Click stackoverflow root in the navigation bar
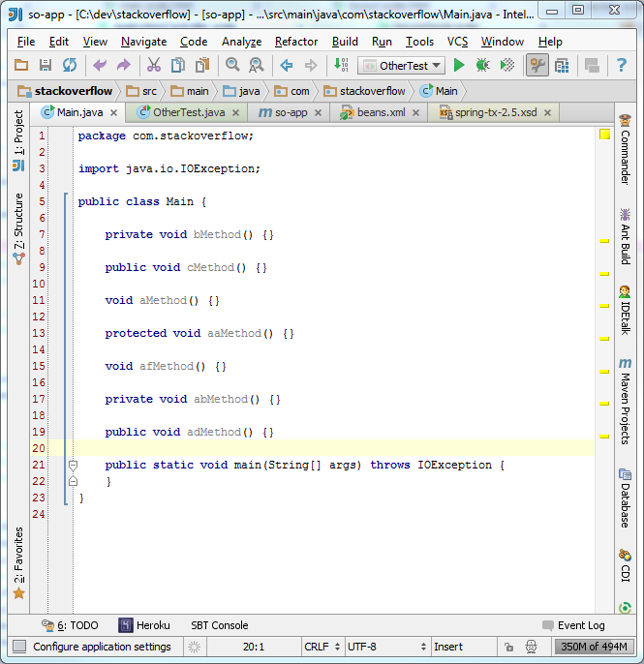This screenshot has height=664, width=644. coord(65,91)
